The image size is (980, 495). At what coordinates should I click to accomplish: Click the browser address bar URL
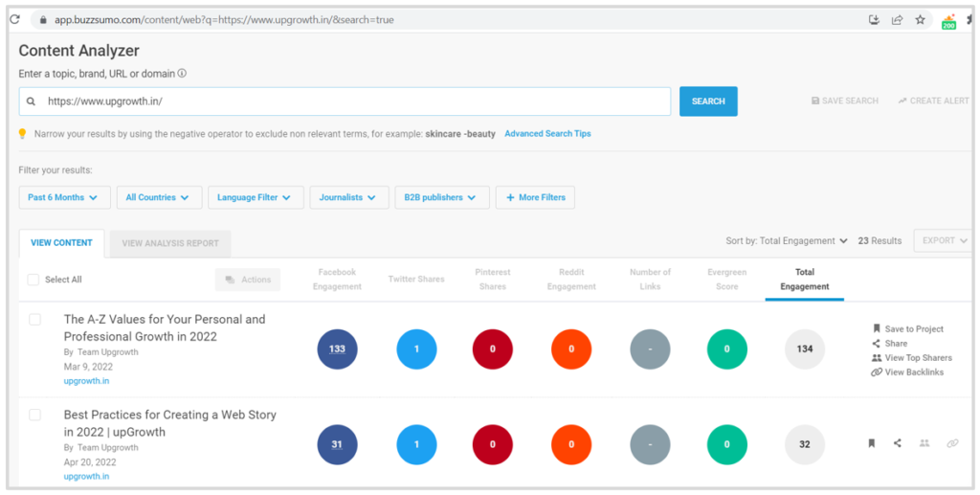(x=224, y=20)
